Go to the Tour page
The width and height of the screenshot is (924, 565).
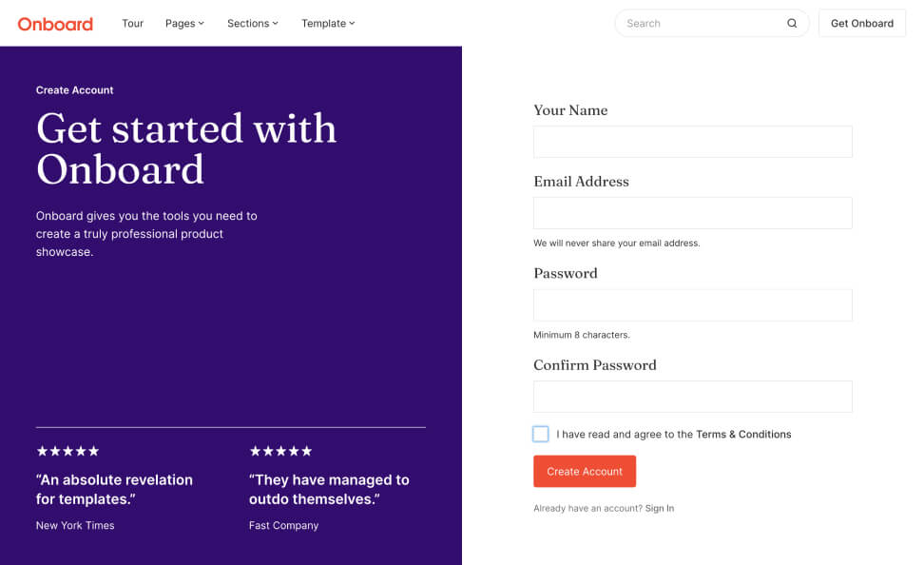(x=132, y=24)
